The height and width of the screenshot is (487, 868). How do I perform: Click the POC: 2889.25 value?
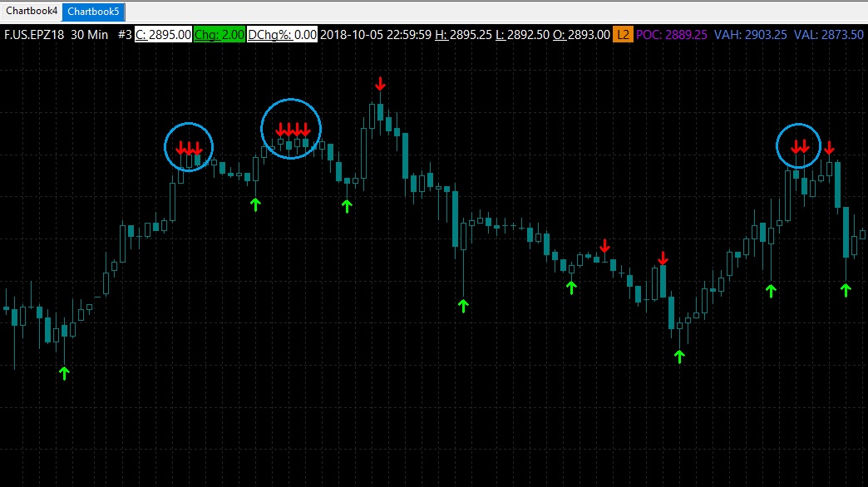[x=672, y=35]
